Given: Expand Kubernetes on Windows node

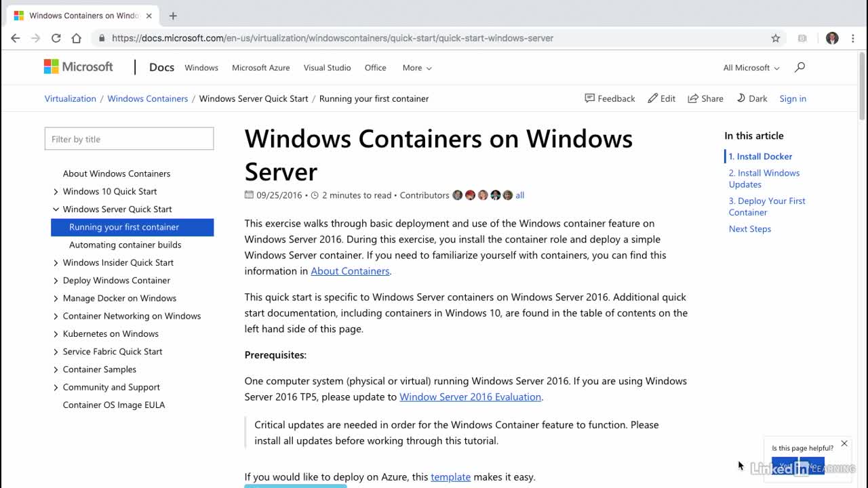Looking at the screenshot, I should [x=56, y=334].
